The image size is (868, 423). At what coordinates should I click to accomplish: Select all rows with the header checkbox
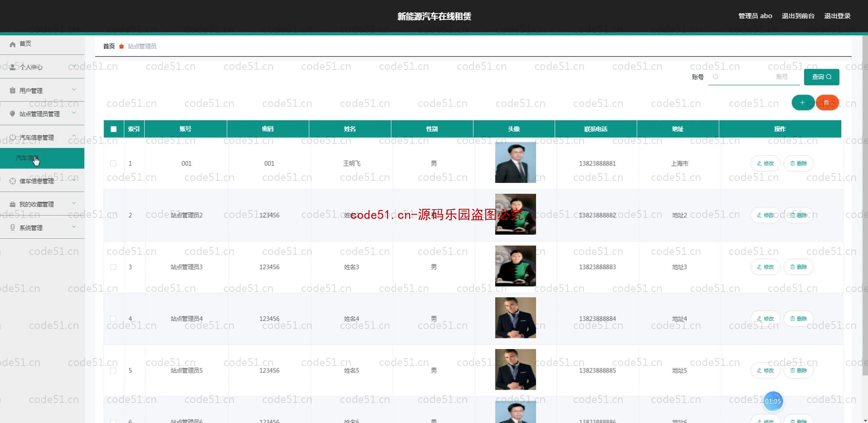(114, 129)
